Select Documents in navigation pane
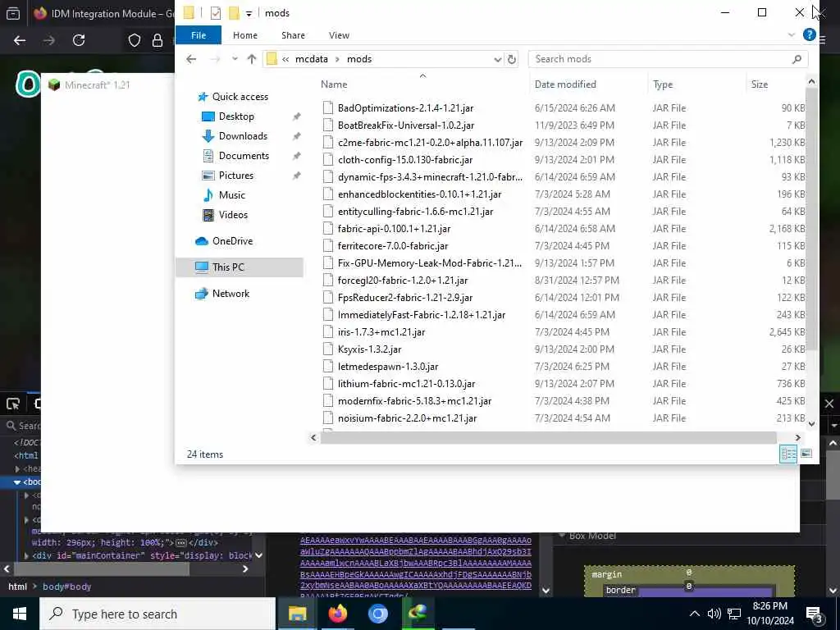This screenshot has width=840, height=630. (x=244, y=156)
